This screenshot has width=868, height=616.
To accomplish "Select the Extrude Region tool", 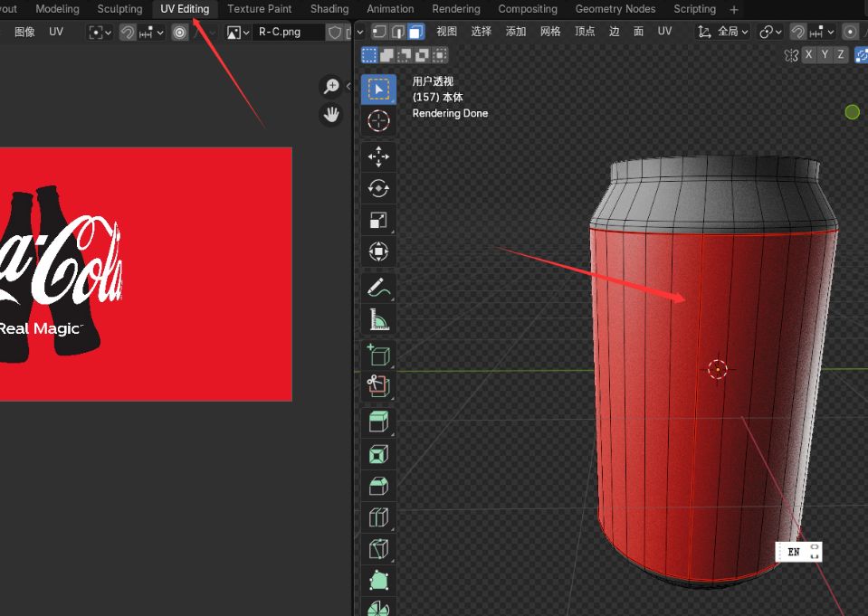I will (x=378, y=421).
